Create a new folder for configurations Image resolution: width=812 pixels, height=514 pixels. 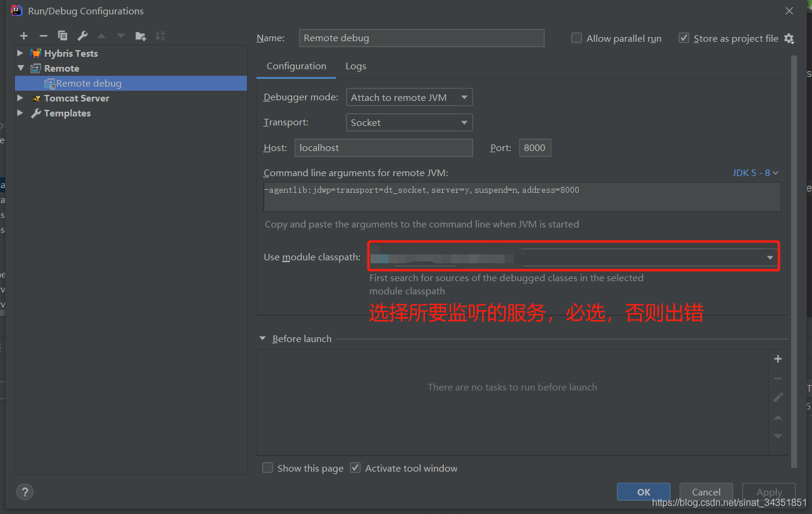(x=141, y=36)
